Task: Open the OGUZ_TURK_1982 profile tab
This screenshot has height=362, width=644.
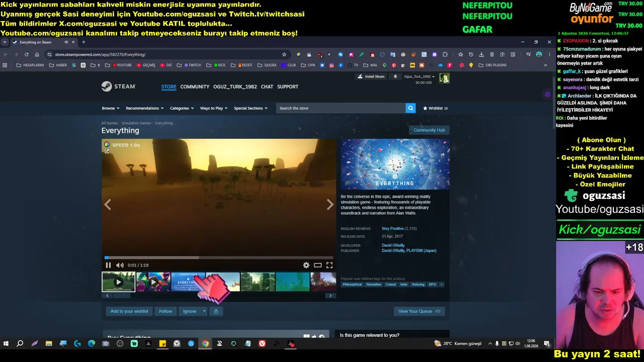Action: 235,86
